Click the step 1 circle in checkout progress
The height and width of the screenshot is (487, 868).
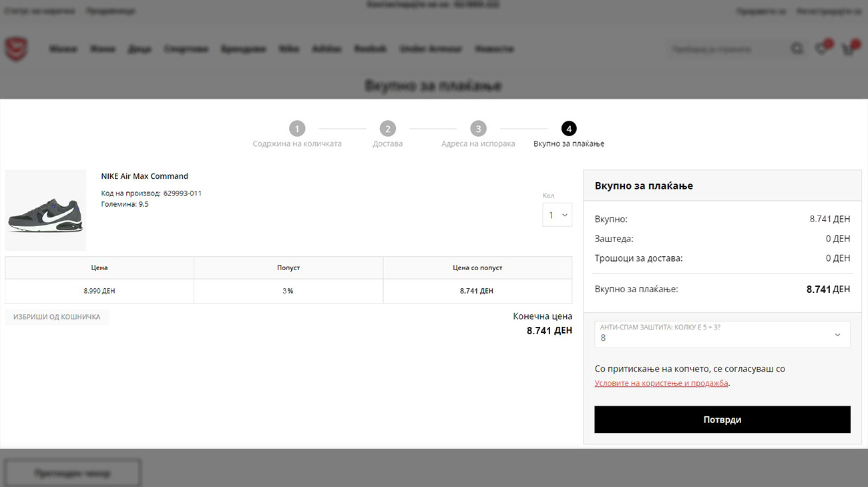(x=297, y=129)
